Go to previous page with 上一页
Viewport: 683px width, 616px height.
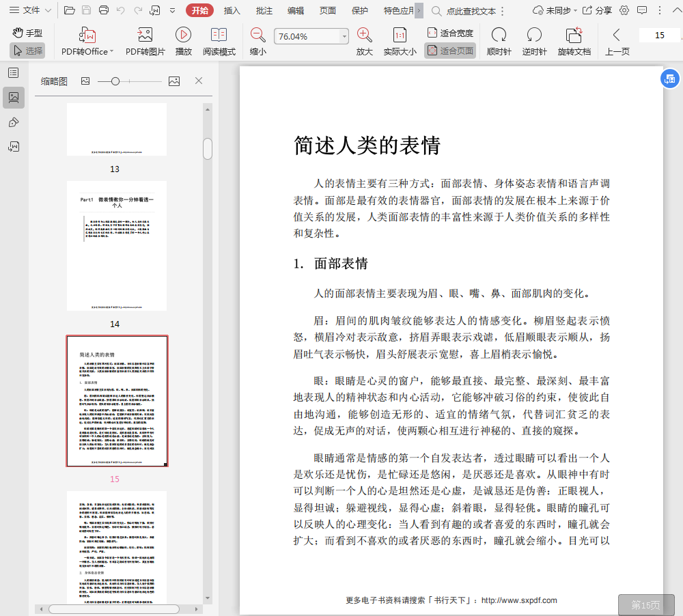(x=617, y=41)
